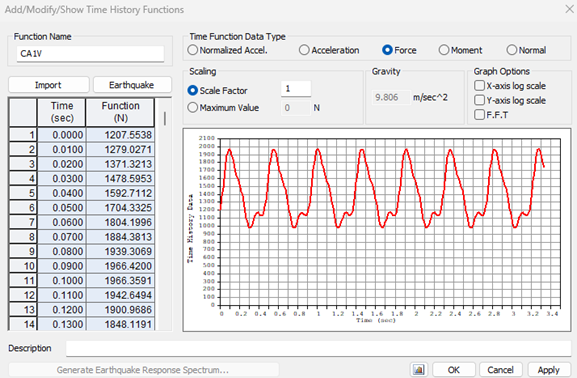Click the Description text field
This screenshot has height=378, width=577.
[318, 348]
